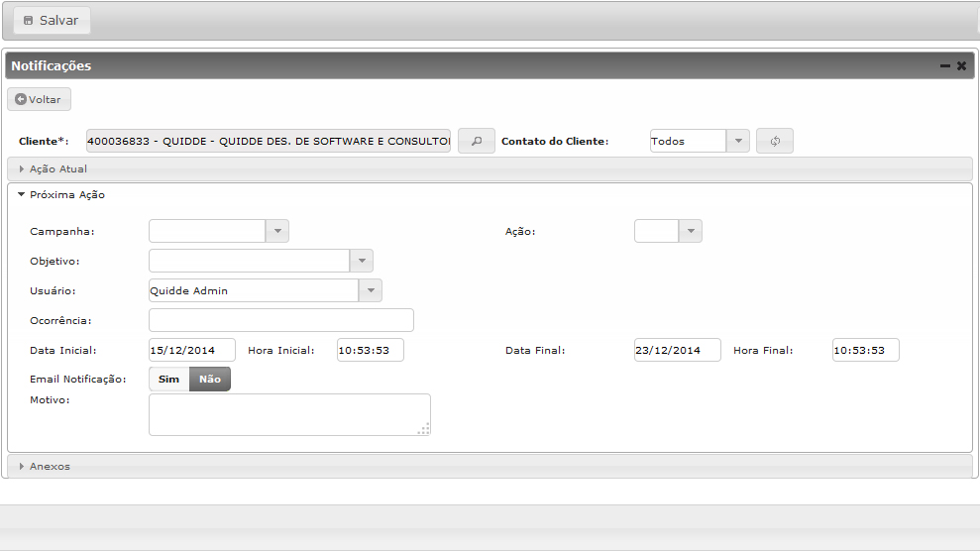Go back with the Voltar button
Viewport: 980px width, 551px height.
[39, 99]
